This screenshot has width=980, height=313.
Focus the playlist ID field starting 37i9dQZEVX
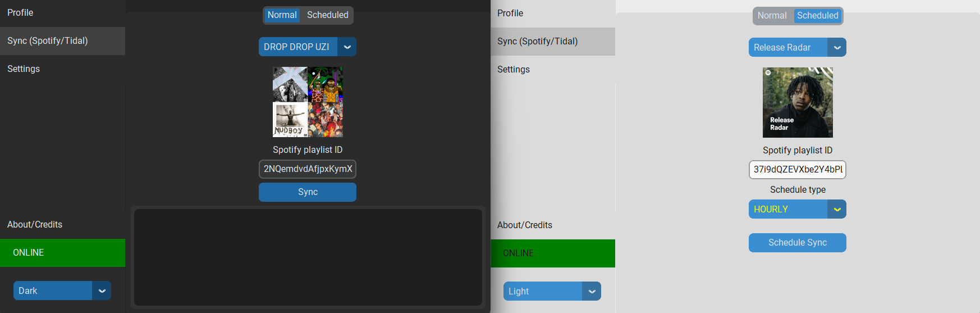point(797,169)
